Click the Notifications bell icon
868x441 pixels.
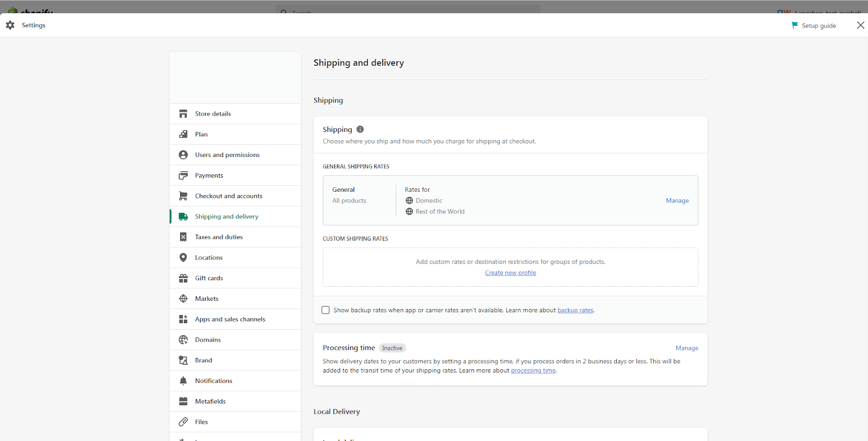click(183, 381)
